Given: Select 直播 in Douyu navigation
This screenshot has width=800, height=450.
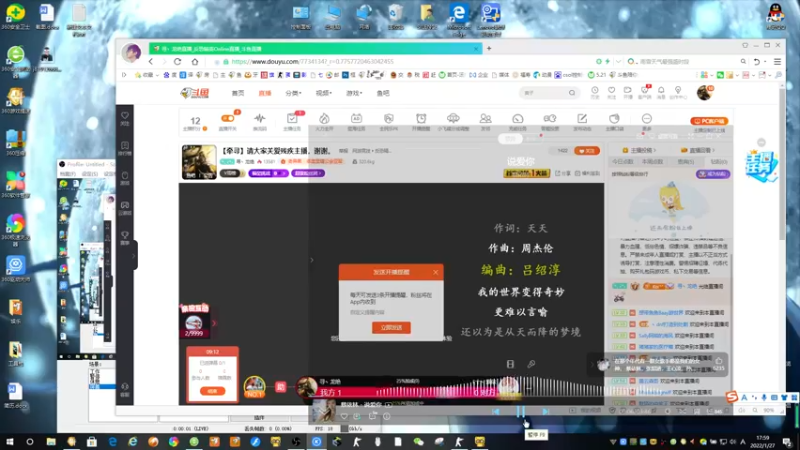Looking at the screenshot, I should pyautogui.click(x=265, y=93).
